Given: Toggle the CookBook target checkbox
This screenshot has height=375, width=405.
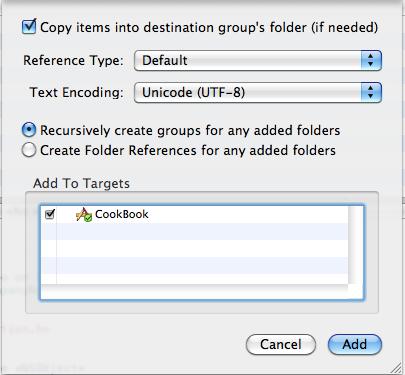Looking at the screenshot, I should coord(50,214).
